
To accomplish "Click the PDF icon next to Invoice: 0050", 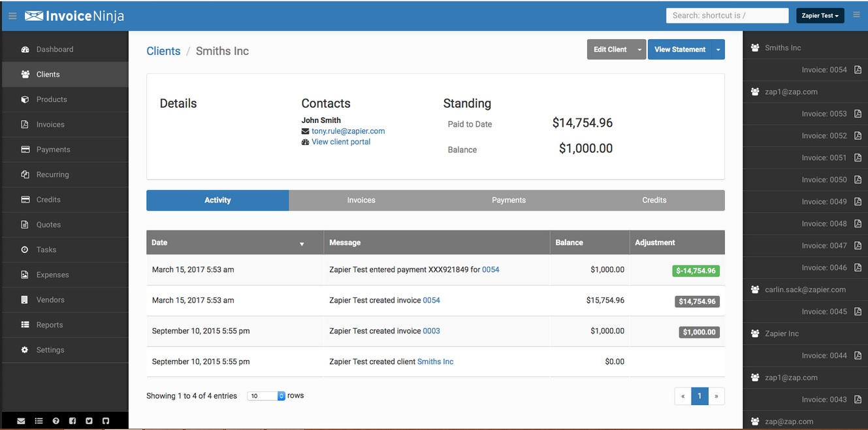I will (858, 180).
